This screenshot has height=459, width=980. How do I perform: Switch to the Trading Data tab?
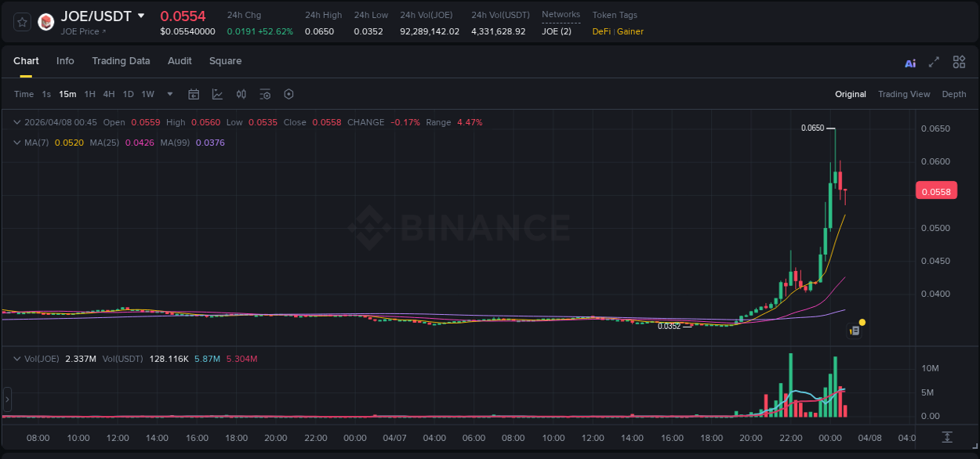coord(121,61)
